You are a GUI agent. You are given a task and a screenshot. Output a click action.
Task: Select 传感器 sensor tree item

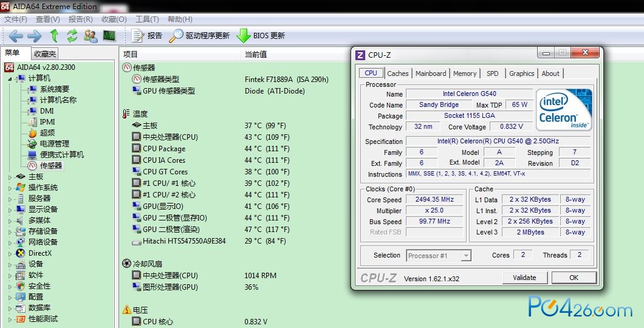(x=44, y=166)
